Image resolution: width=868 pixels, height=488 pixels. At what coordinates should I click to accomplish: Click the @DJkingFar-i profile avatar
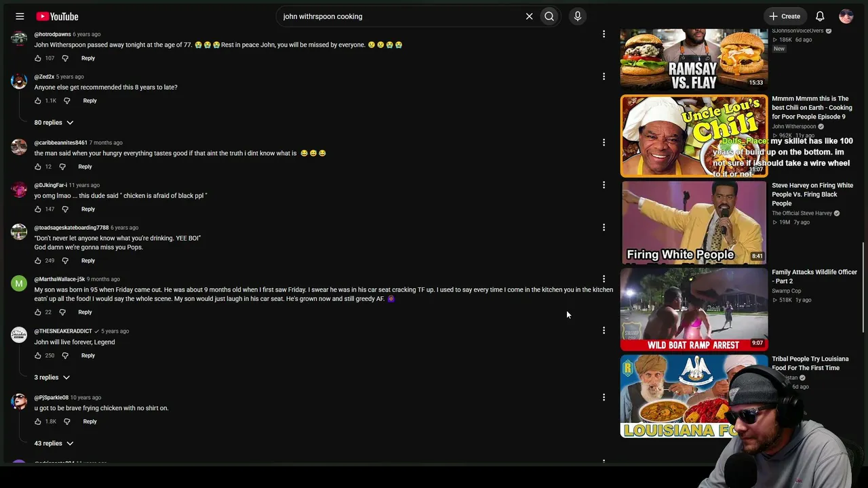19,189
